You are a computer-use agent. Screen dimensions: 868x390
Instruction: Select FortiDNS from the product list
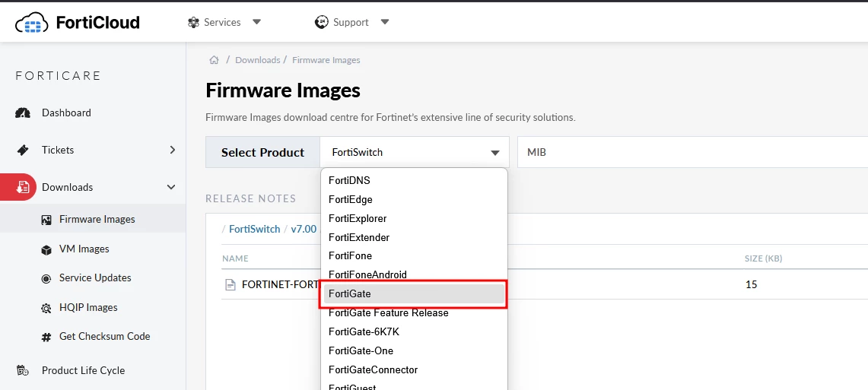click(x=414, y=180)
